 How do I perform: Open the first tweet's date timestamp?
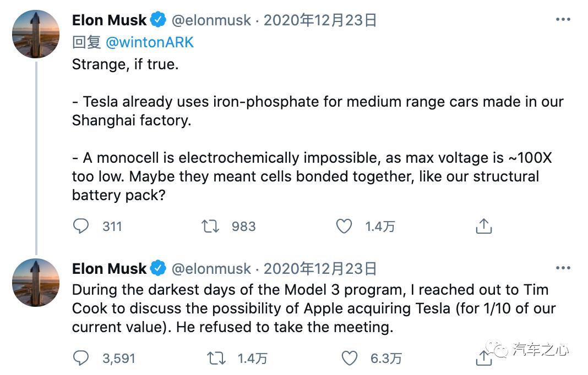click(320, 20)
